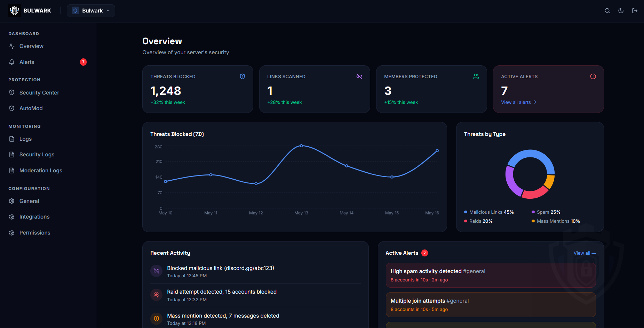Click the BULWARK brand name in header

pyautogui.click(x=37, y=11)
